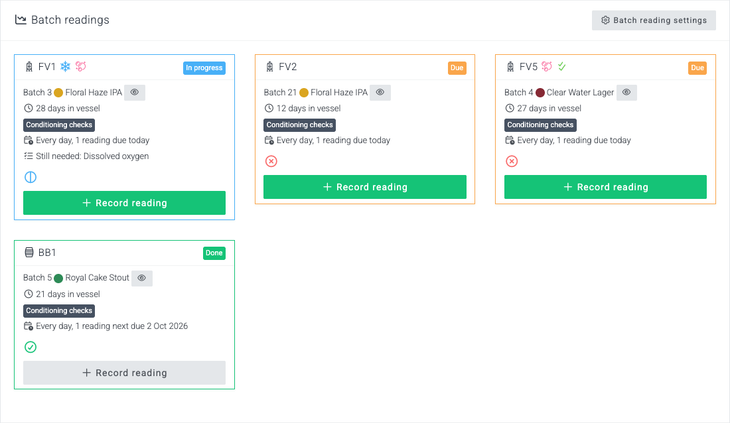View Batch 3 Floral Haze IPA eye button
730x423 pixels.
tap(135, 92)
